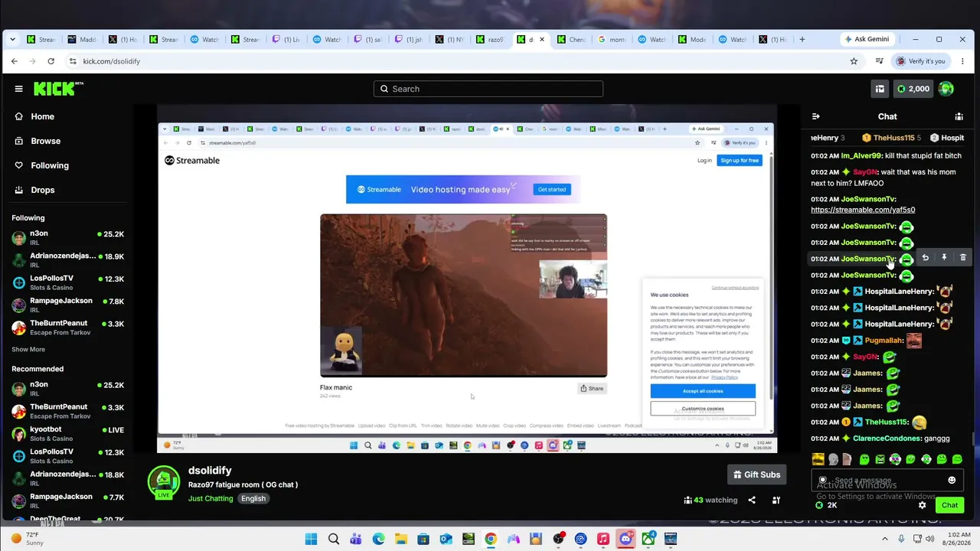The width and height of the screenshot is (980, 551).
Task: Open Windows taskbar Search
Action: [x=334, y=539]
